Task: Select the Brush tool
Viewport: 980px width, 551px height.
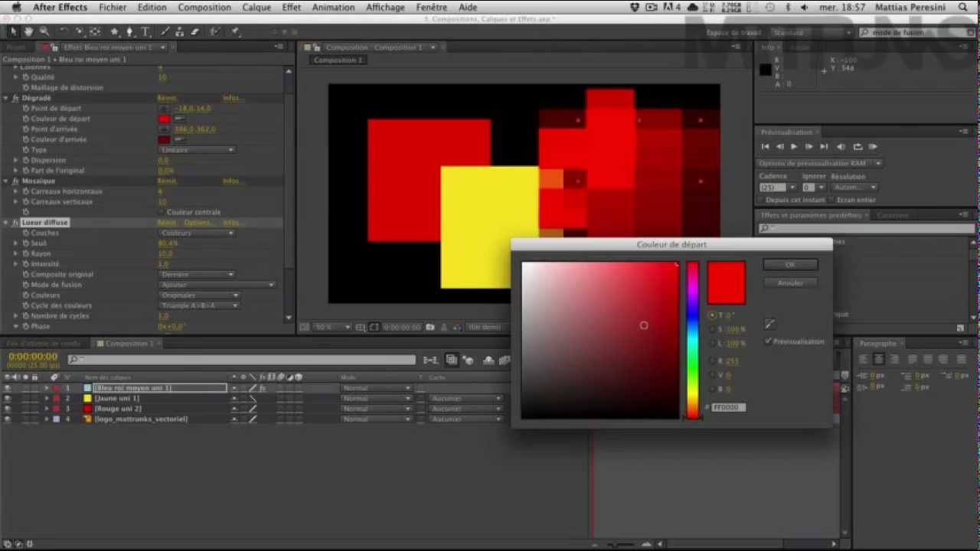Action: pyautogui.click(x=166, y=32)
